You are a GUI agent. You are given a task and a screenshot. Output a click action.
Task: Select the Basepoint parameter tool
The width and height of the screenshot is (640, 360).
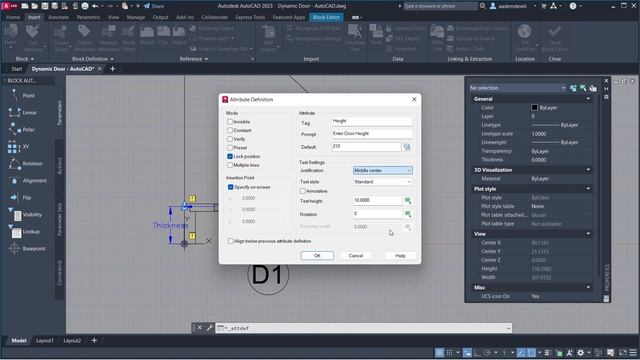[28, 249]
